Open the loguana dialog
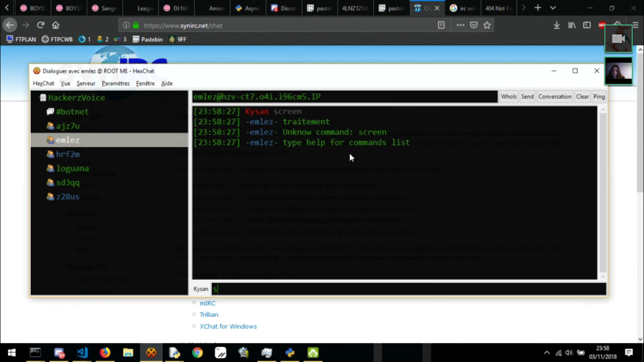 (72, 168)
